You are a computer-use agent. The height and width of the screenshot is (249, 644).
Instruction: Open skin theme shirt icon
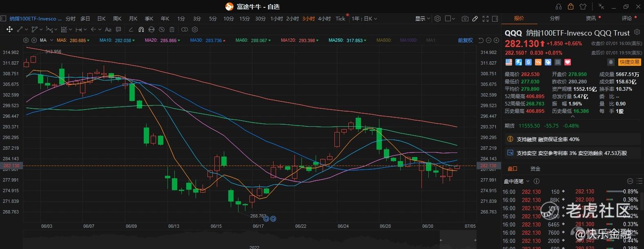tap(583, 7)
